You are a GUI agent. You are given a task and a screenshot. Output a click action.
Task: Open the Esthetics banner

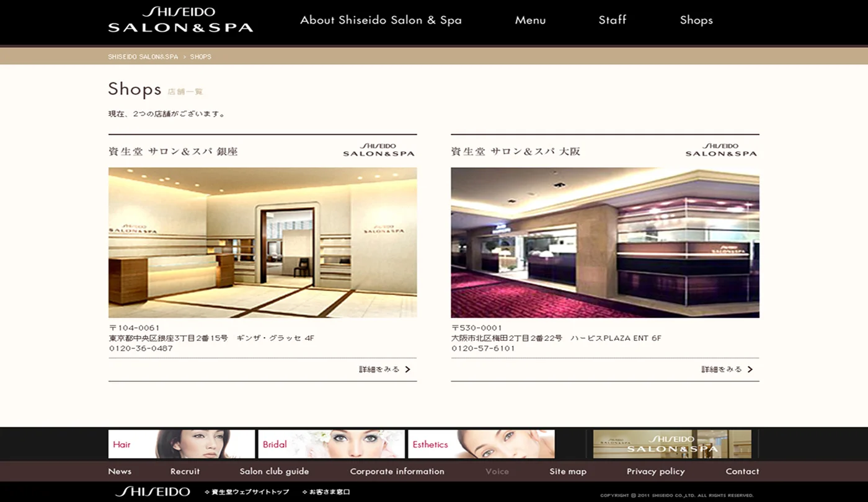pyautogui.click(x=482, y=444)
